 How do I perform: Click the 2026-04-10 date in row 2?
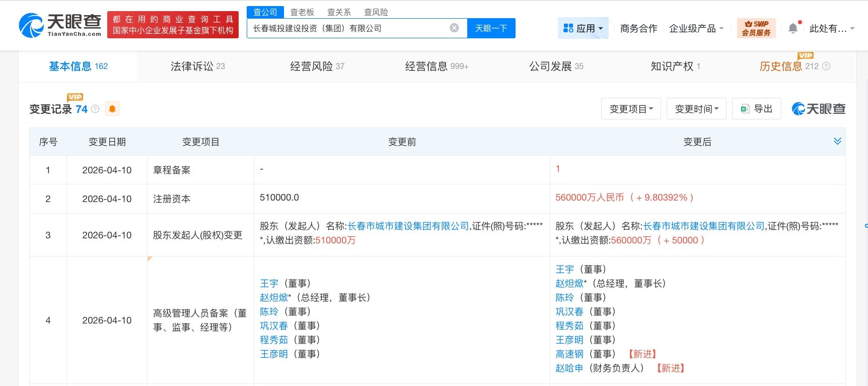click(107, 199)
